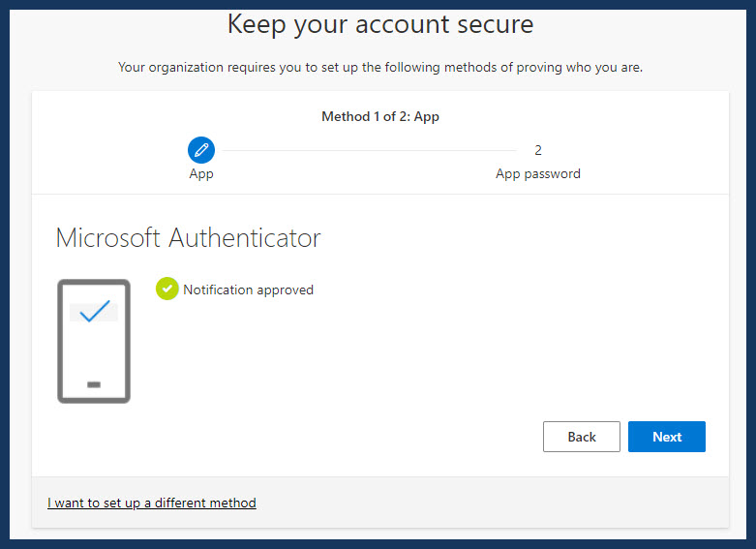Screen dimensions: 756x549
Task: Click the green notification approved checkmark
Action: point(166,289)
